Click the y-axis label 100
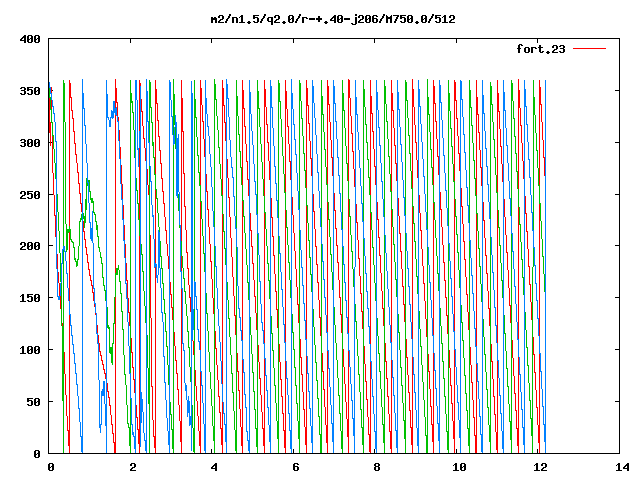 (30, 350)
